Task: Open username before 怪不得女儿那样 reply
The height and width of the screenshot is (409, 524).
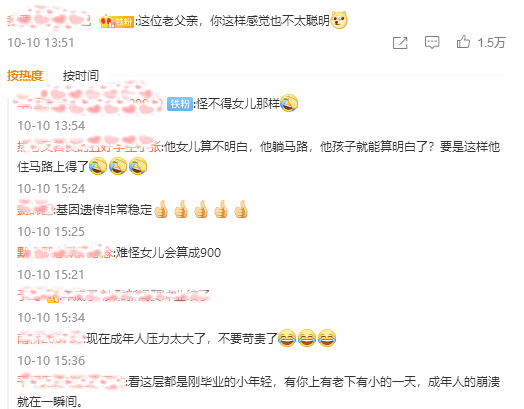Action: tap(90, 104)
